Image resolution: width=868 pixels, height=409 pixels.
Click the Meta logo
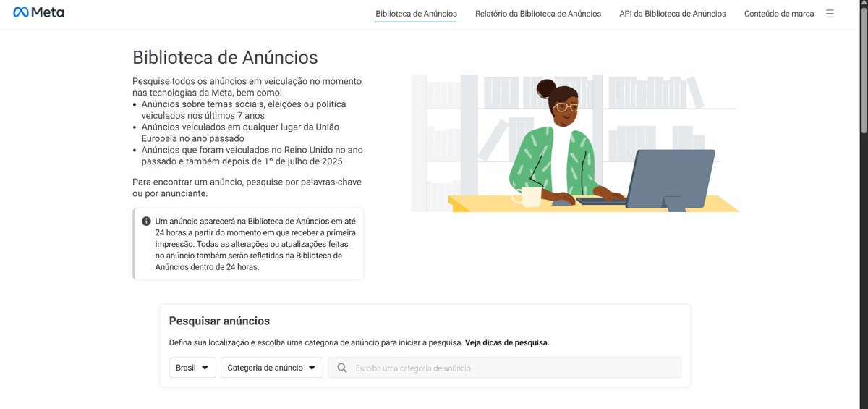pyautogui.click(x=38, y=12)
